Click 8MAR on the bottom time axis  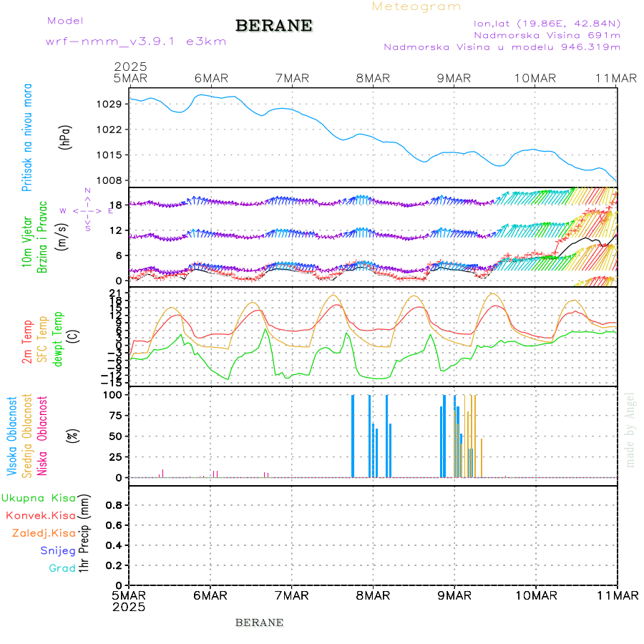tap(373, 595)
